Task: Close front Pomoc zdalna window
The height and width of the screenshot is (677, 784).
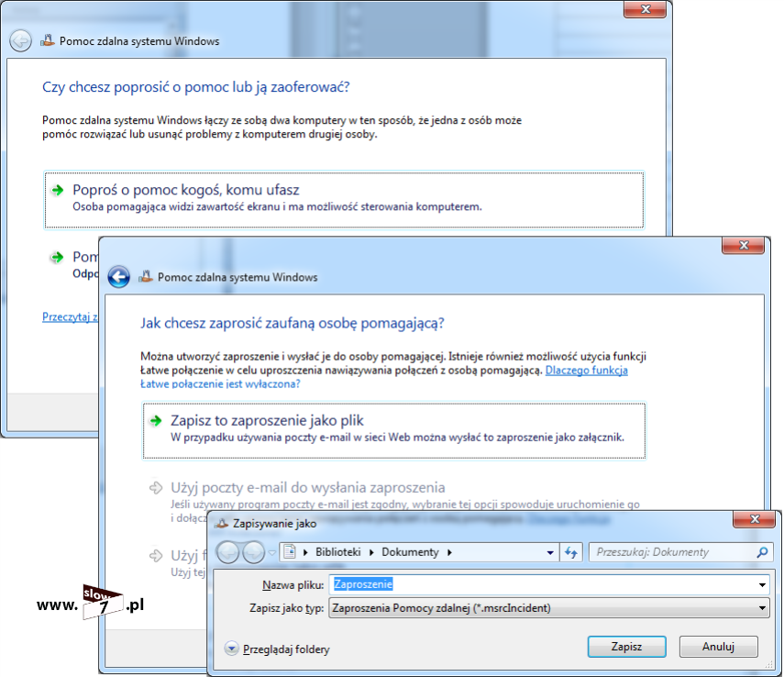Action: point(744,245)
